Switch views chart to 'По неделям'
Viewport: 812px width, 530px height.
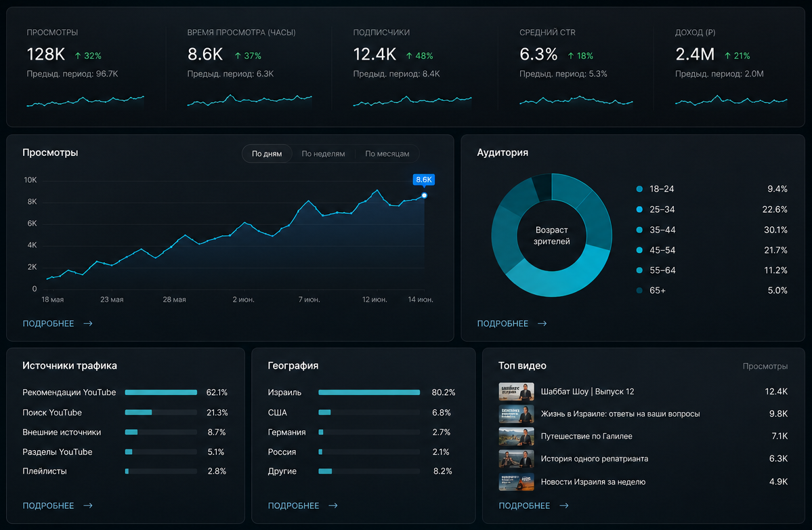click(323, 154)
